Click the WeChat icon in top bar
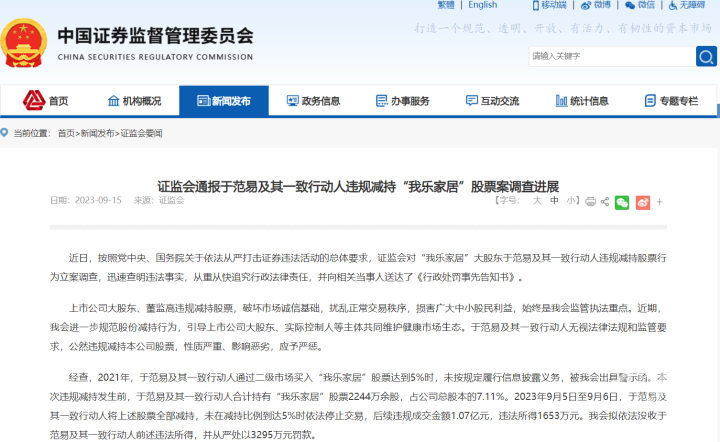Screen dimensions: 720x442 (x=630, y=6)
